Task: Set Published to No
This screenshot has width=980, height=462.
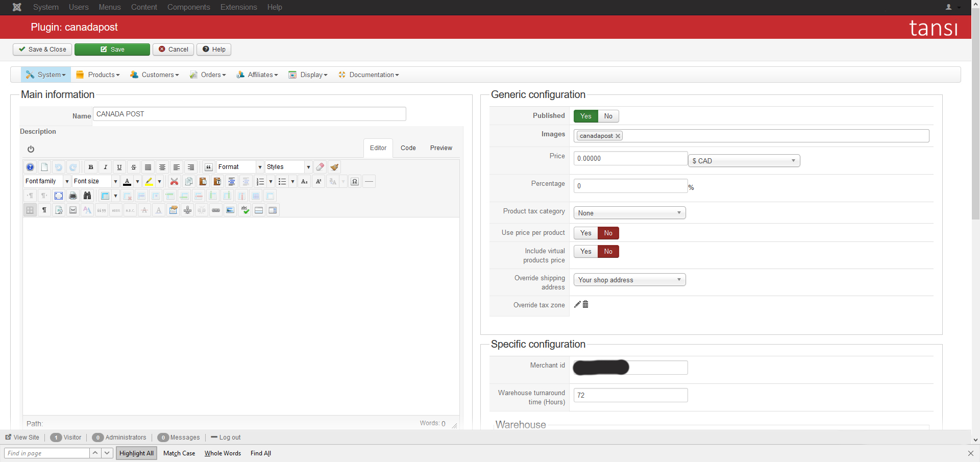Action: [x=608, y=116]
